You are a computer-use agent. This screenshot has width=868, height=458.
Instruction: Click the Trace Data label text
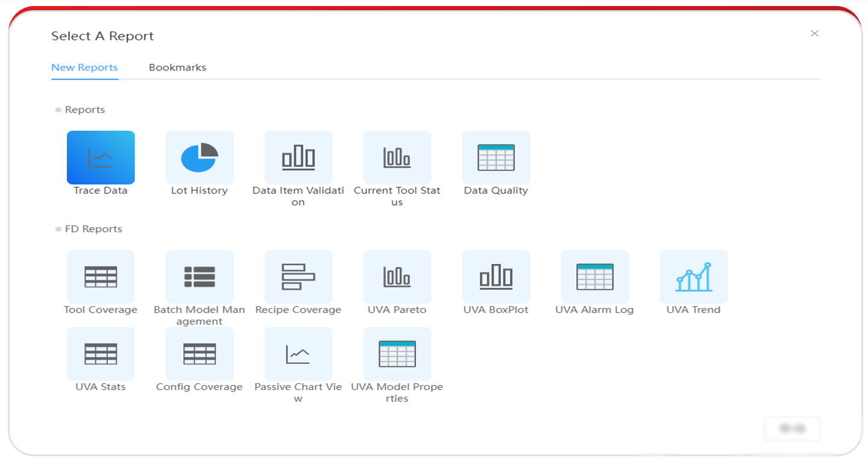click(x=101, y=190)
